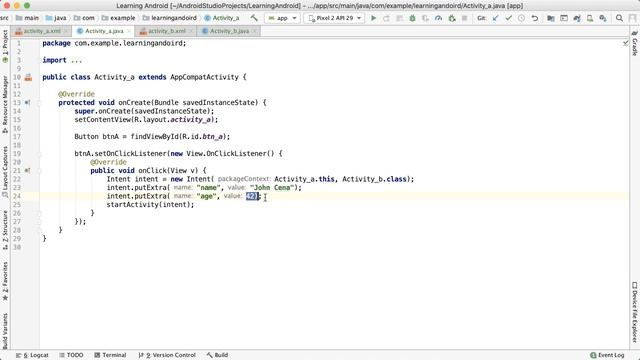Collapse the onCreate method fold on line 13
Image resolution: width=640 pixels, height=360 pixels.
coord(40,103)
